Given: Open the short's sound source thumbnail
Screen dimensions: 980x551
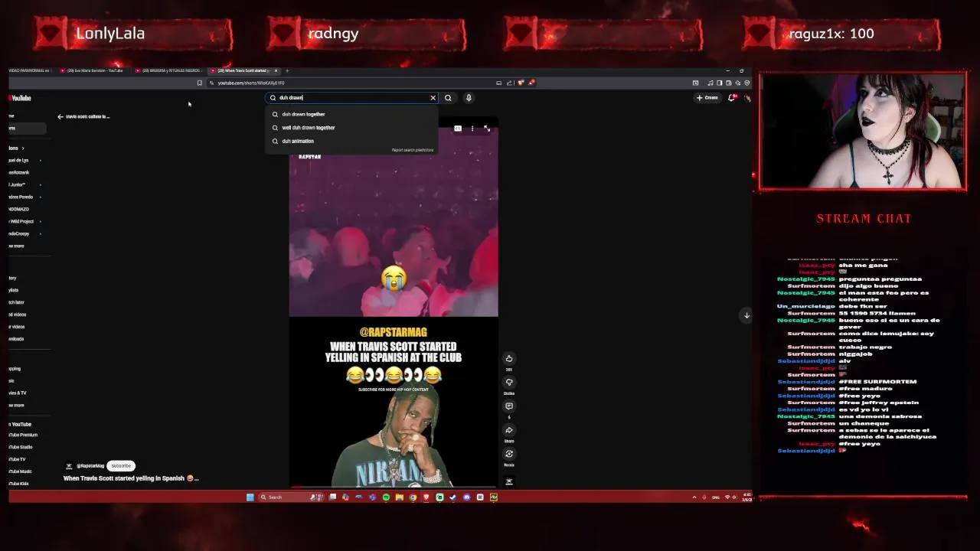Looking at the screenshot, I should tap(509, 481).
